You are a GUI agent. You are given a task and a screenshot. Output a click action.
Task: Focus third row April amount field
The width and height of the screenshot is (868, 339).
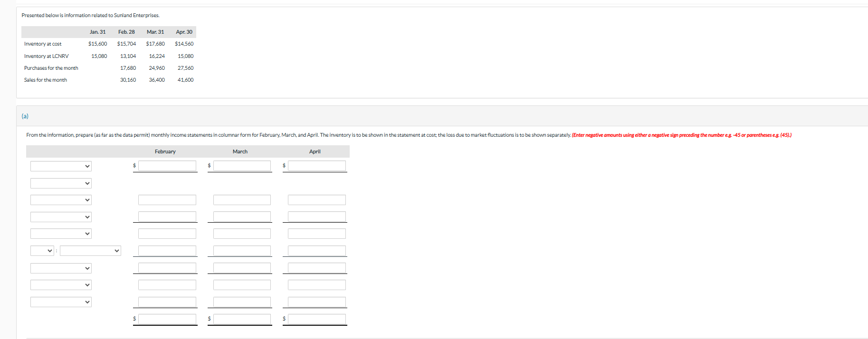tap(317, 200)
